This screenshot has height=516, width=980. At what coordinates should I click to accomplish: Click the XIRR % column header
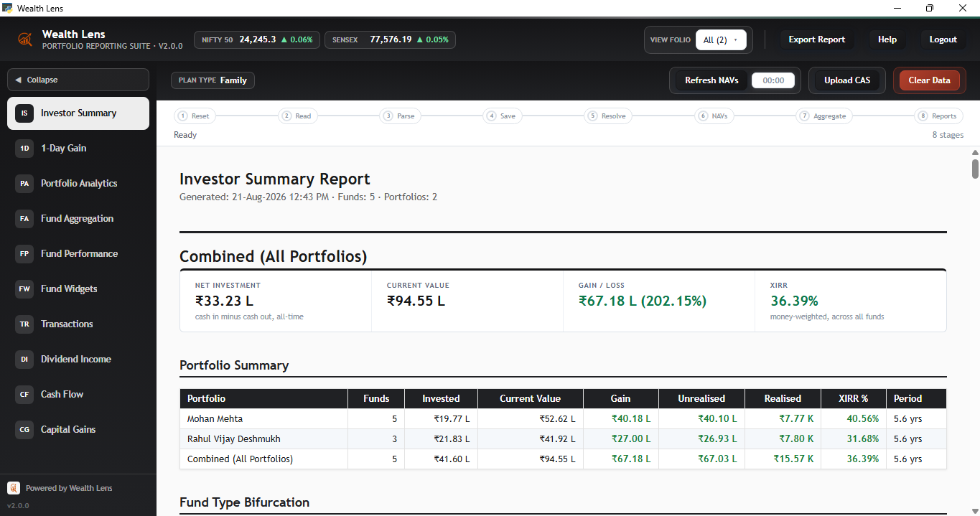click(853, 398)
